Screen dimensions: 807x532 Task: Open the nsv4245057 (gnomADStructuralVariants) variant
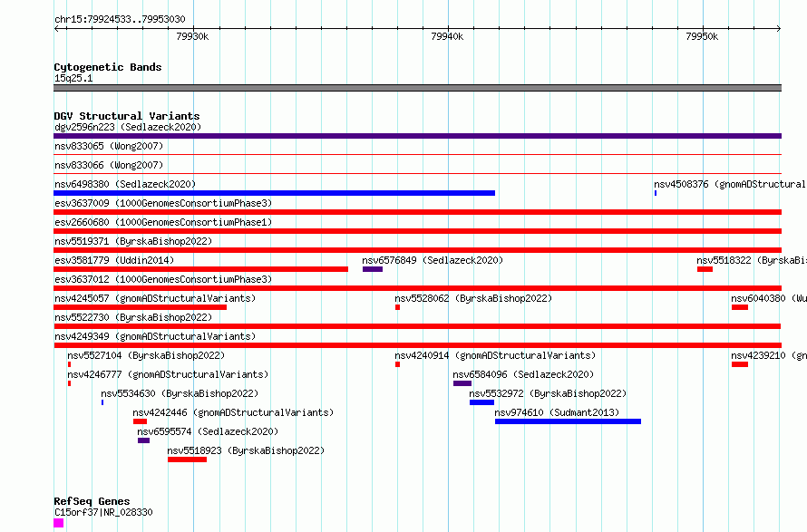(155, 298)
